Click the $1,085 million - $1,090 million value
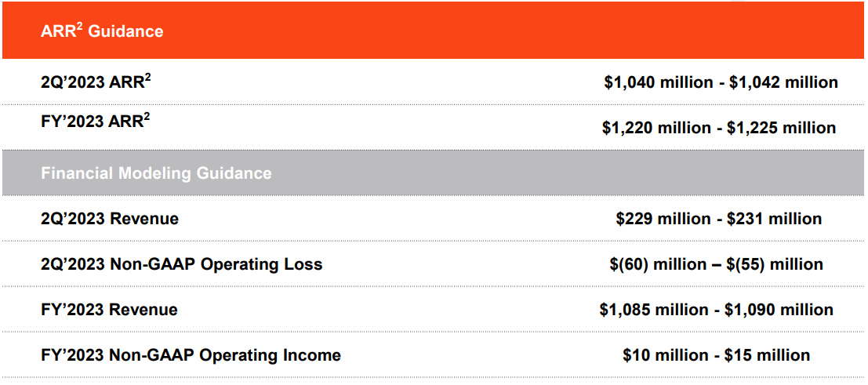The image size is (868, 385). pyautogui.click(x=717, y=309)
